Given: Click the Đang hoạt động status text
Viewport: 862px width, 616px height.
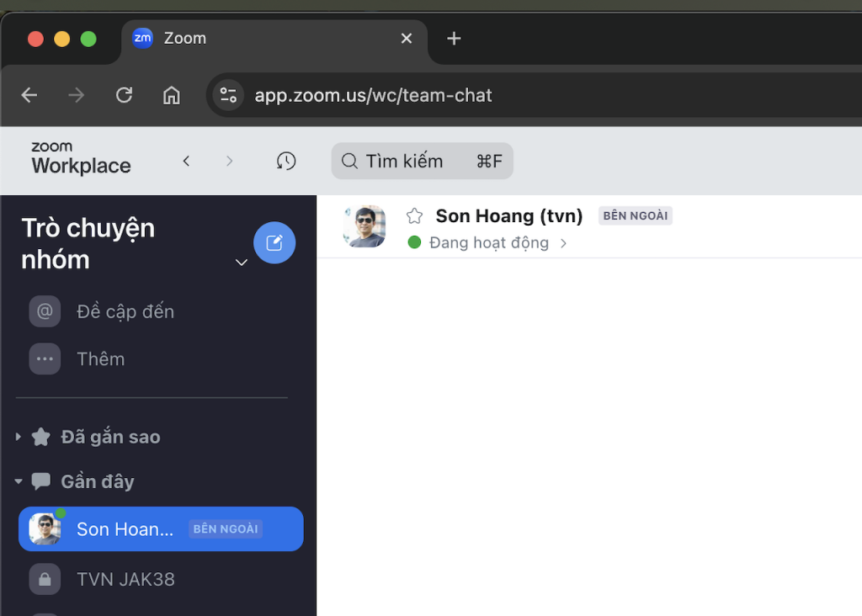Looking at the screenshot, I should tap(489, 243).
